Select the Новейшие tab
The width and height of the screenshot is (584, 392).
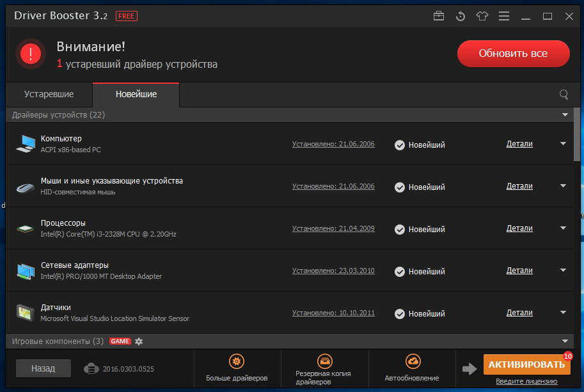(136, 95)
